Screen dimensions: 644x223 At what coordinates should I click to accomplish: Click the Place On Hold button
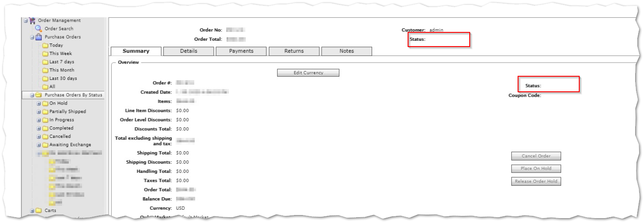point(536,168)
